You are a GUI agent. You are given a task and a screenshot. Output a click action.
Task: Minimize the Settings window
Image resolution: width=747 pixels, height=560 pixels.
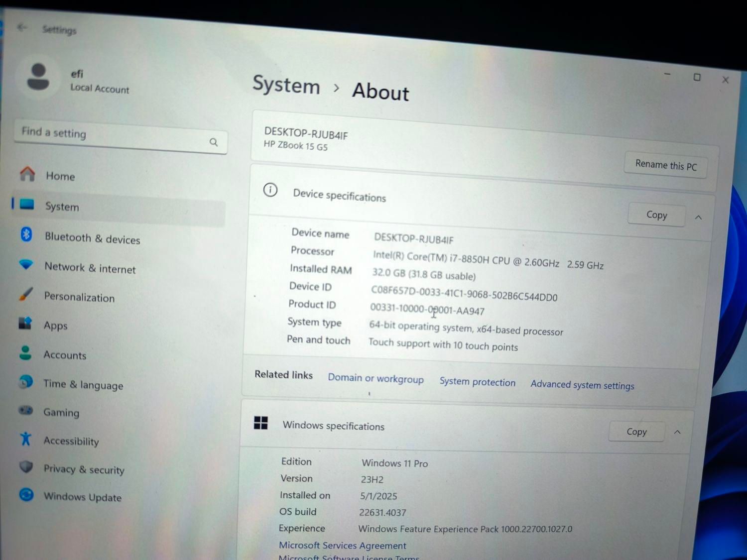coord(667,74)
